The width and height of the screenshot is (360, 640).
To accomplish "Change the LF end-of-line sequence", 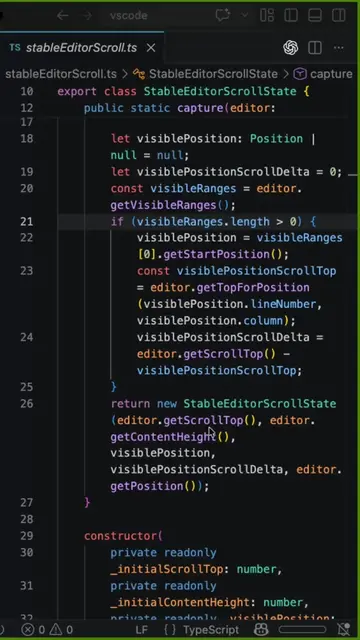I will tap(141, 629).
